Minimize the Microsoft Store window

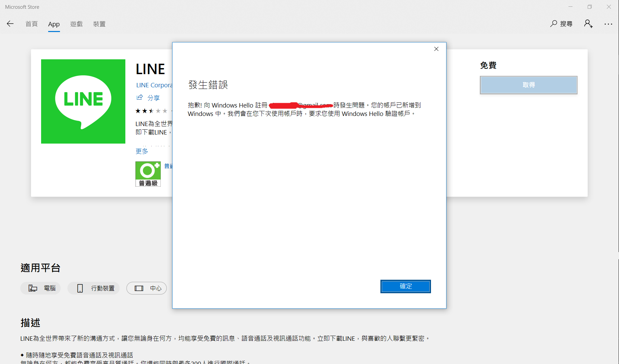570,7
